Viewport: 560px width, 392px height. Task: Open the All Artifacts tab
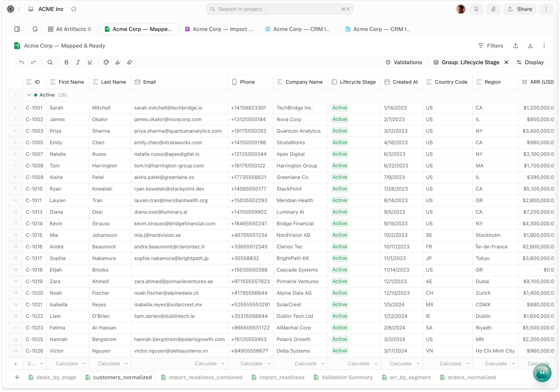click(x=69, y=29)
